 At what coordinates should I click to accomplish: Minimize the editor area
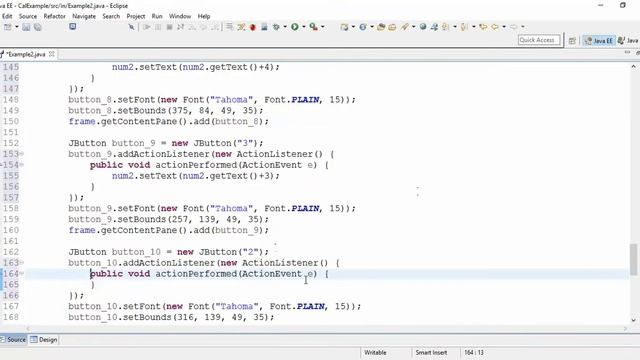click(627, 53)
